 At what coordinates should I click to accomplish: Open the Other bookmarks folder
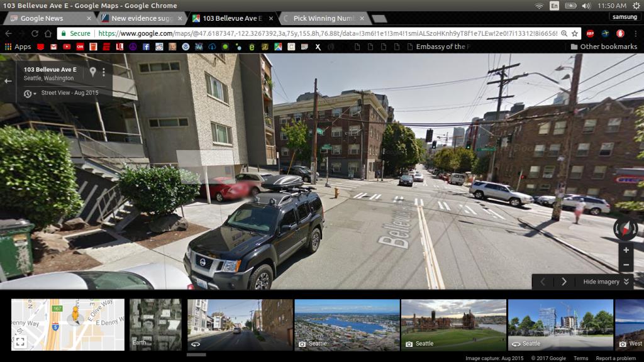click(602, 47)
